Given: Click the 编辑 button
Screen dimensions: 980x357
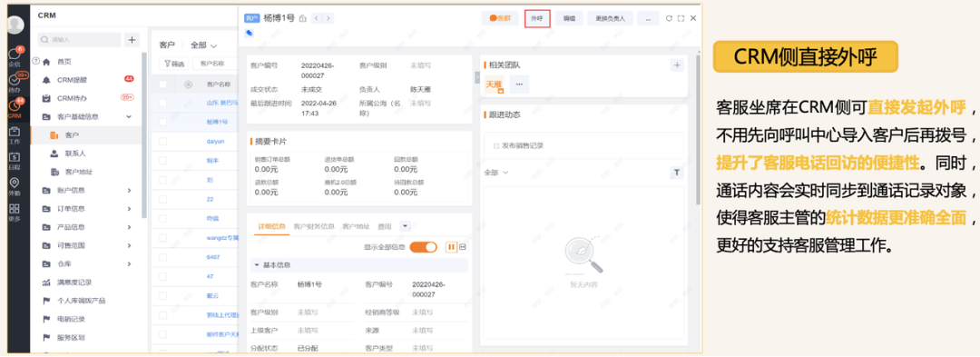Looking at the screenshot, I should point(569,19).
